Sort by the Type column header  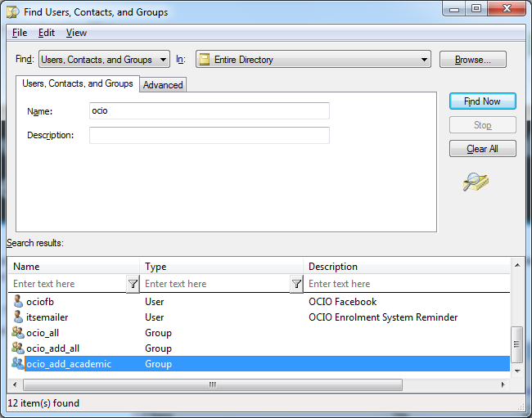(221, 267)
